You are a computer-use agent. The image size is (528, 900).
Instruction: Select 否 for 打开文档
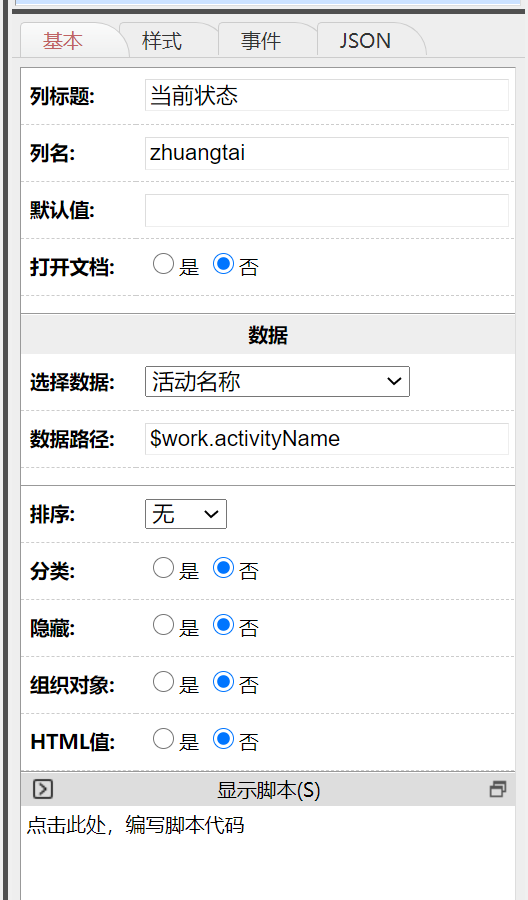(223, 264)
